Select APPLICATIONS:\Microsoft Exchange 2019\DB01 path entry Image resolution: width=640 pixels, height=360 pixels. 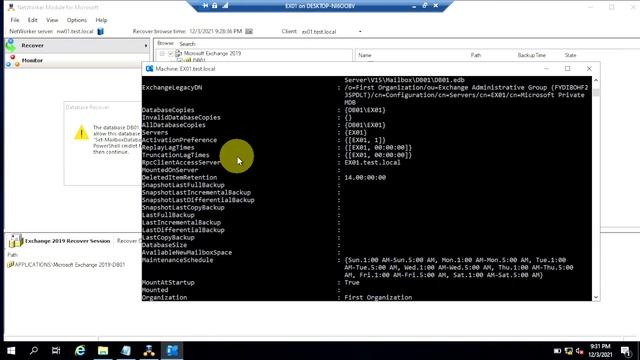click(x=70, y=265)
